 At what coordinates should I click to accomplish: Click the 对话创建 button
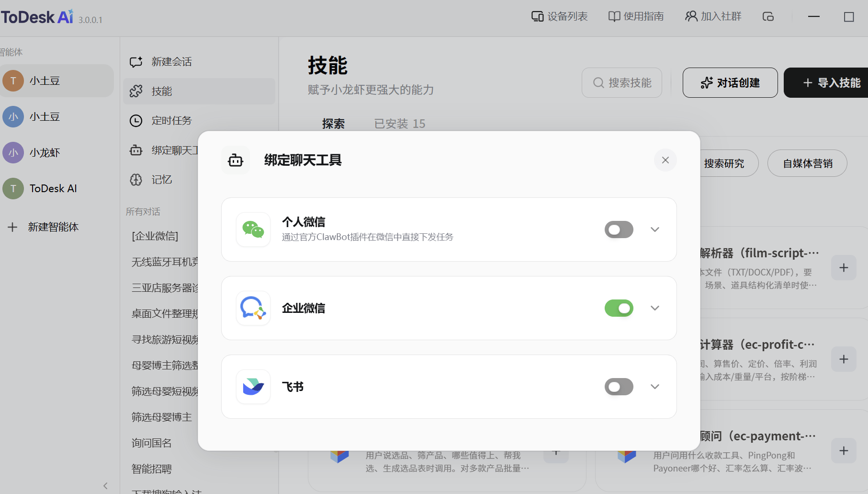[730, 83]
